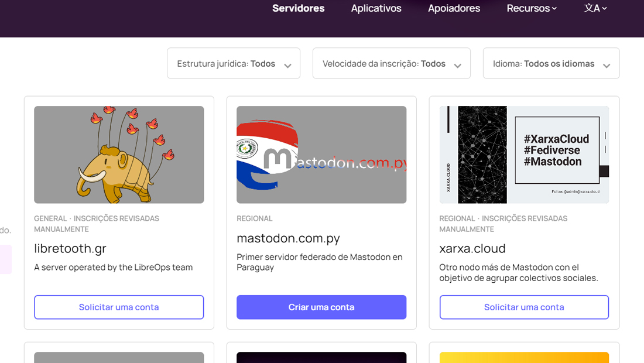Image resolution: width=644 pixels, height=363 pixels.
Task: Click the libretooth.gr mammoth thumbnail
Action: pyautogui.click(x=119, y=155)
